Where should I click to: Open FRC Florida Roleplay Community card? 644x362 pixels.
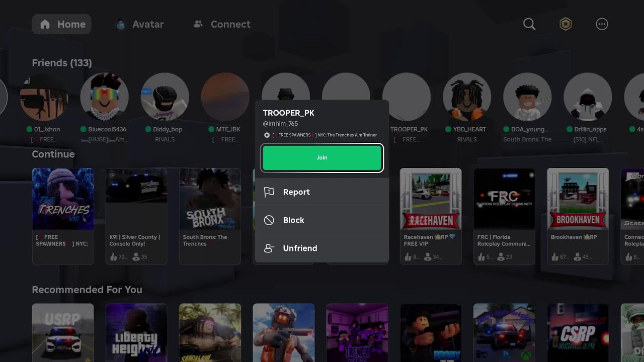coord(504,216)
